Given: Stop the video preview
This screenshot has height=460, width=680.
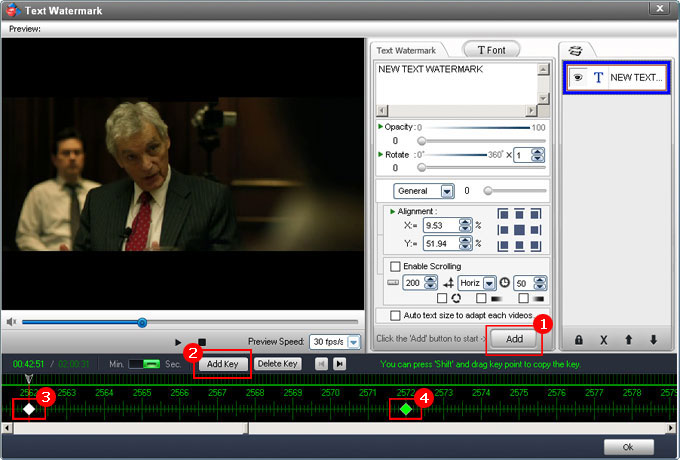Looking at the screenshot, I should coord(202,342).
